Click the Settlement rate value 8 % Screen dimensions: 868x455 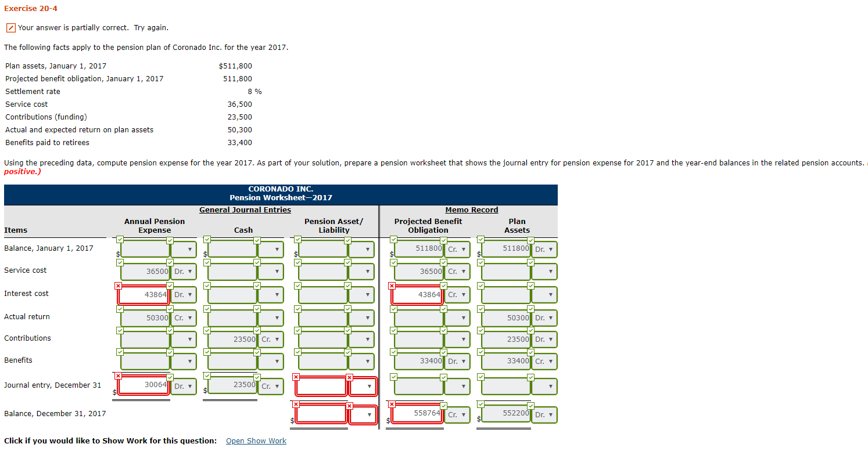254,92
